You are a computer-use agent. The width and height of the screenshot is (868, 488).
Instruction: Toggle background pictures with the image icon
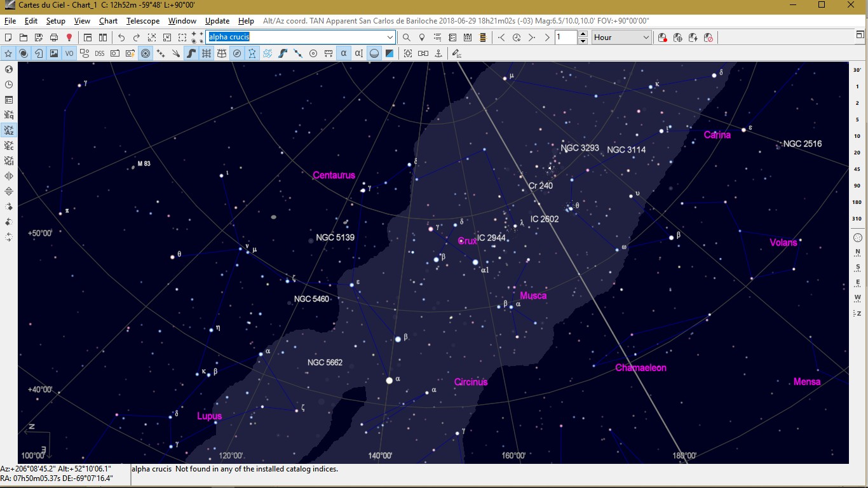pyautogui.click(x=54, y=53)
